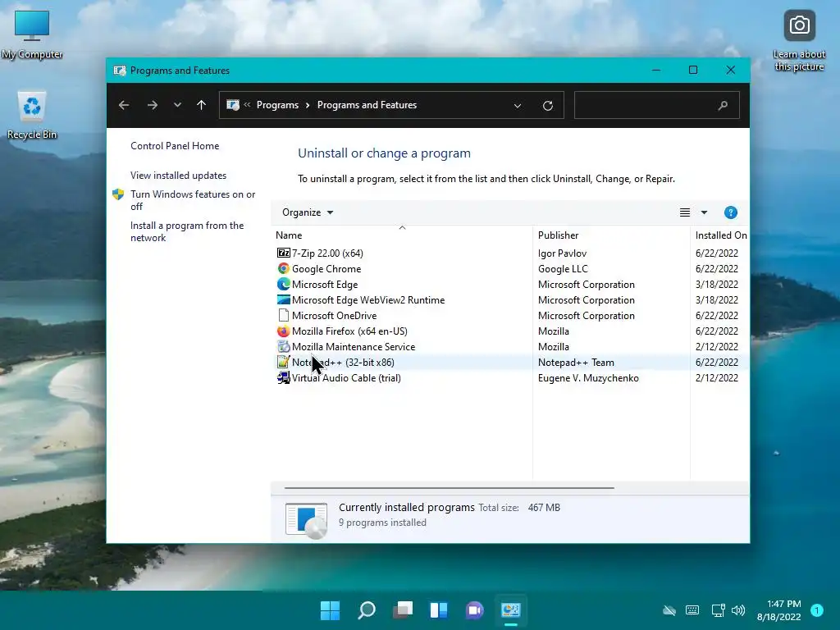Screen dimensions: 840x630
Task: Click the OneDrive cloud tray icon
Action: click(x=669, y=610)
